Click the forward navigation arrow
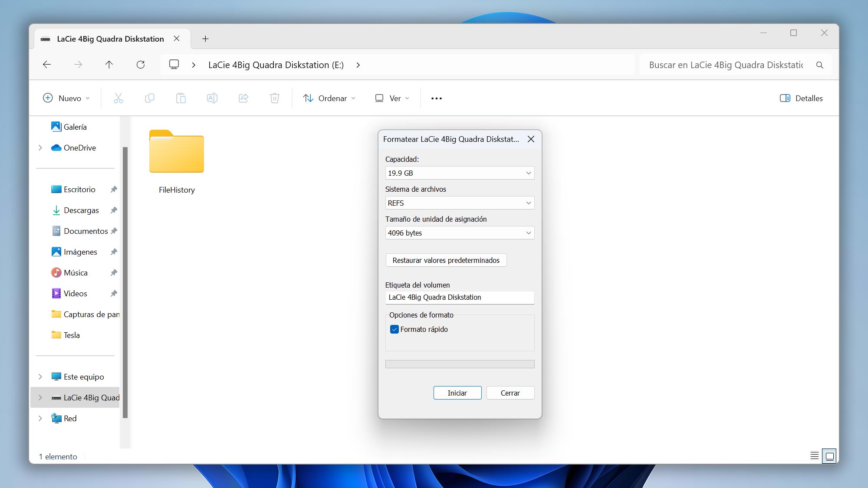Image resolution: width=868 pixels, height=488 pixels. click(78, 65)
